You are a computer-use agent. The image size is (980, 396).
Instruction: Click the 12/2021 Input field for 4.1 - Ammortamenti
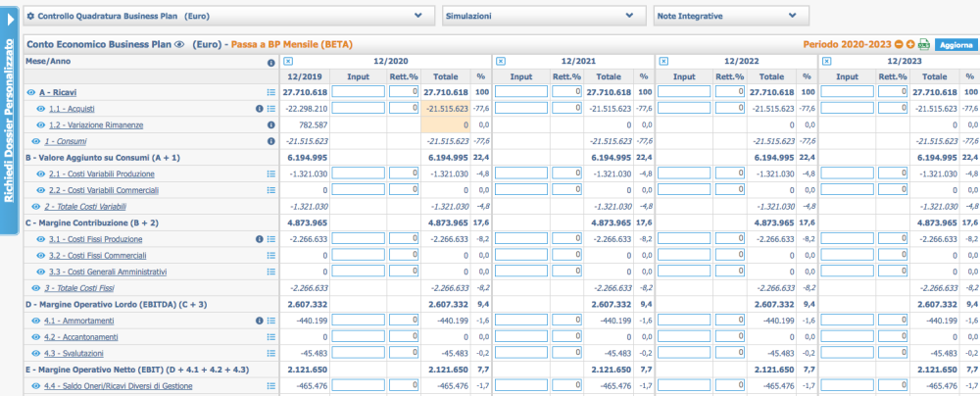[520, 321]
